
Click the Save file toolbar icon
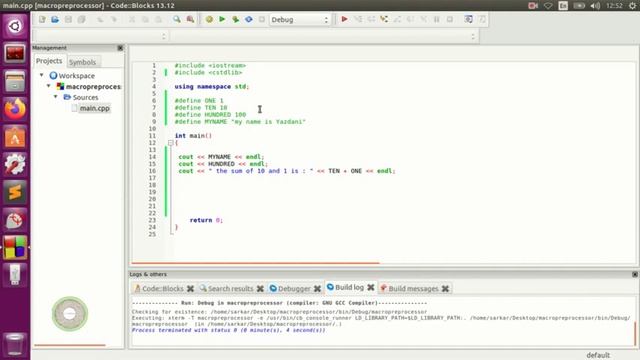tap(68, 19)
